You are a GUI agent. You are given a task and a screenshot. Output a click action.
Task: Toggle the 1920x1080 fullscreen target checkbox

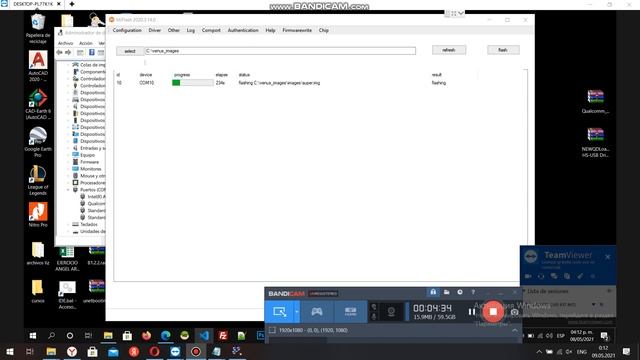pos(273,330)
